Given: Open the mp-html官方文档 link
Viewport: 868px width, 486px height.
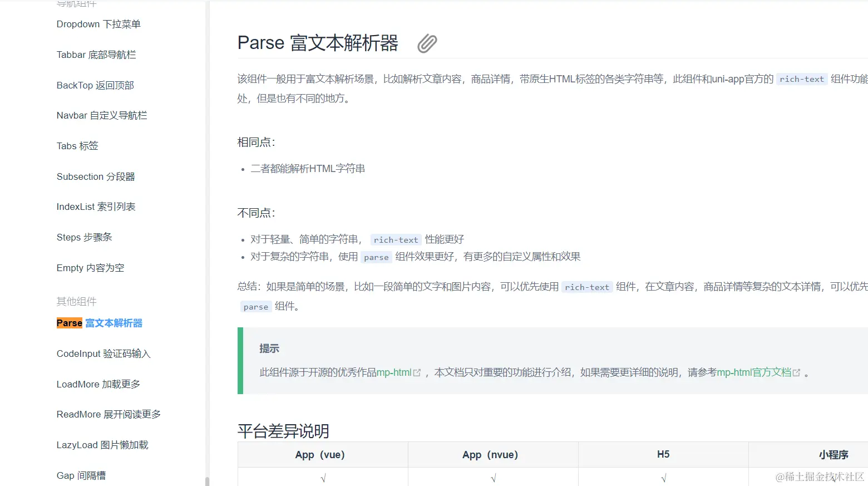Looking at the screenshot, I should pos(754,372).
